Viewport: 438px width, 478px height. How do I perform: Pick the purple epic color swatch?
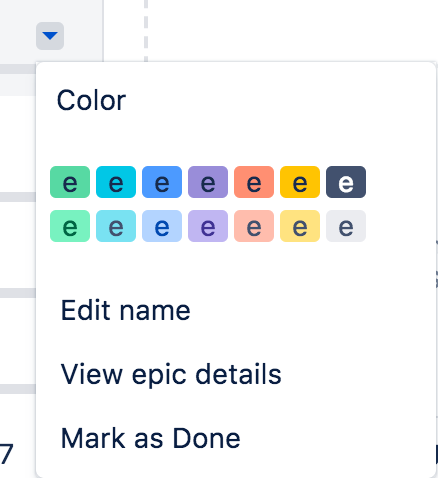pos(208,182)
